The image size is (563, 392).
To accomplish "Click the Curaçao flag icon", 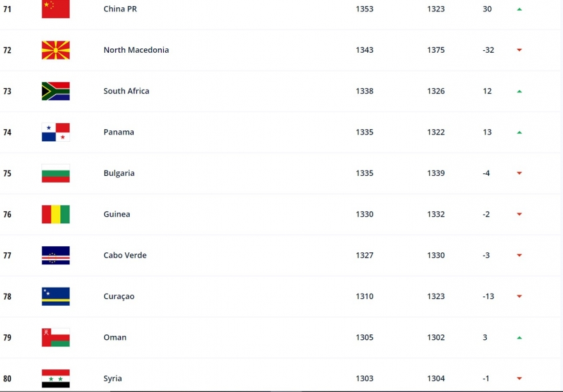I will click(55, 296).
